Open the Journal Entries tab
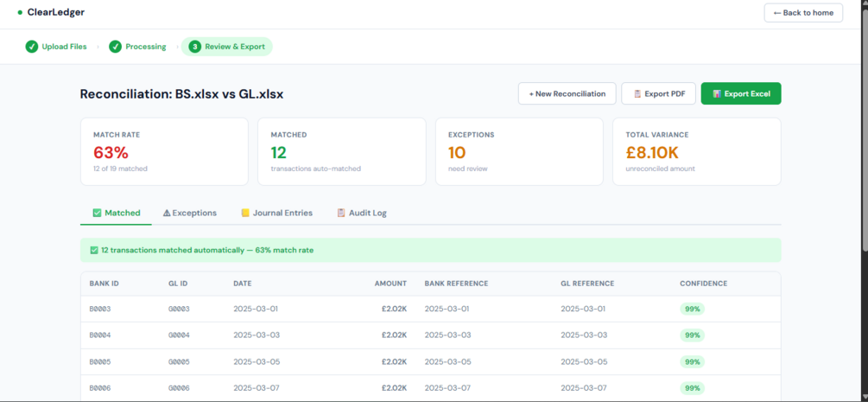This screenshot has width=868, height=402. point(276,213)
